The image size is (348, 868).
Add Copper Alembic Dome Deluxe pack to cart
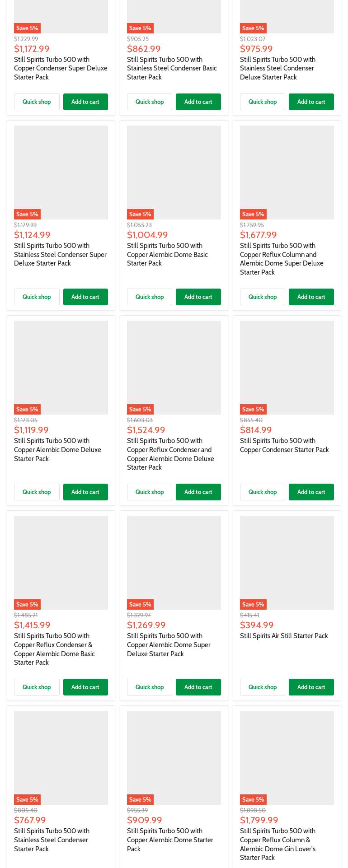click(85, 492)
